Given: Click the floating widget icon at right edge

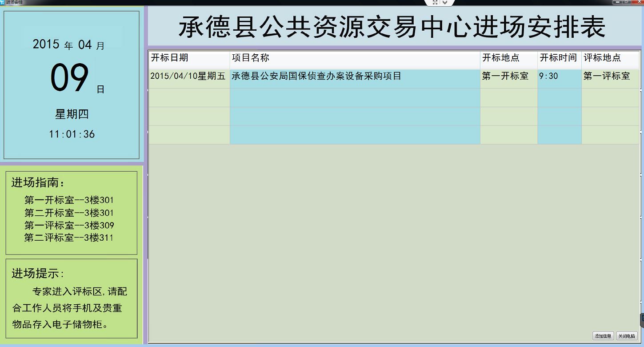Looking at the screenshot, I should point(642,319).
